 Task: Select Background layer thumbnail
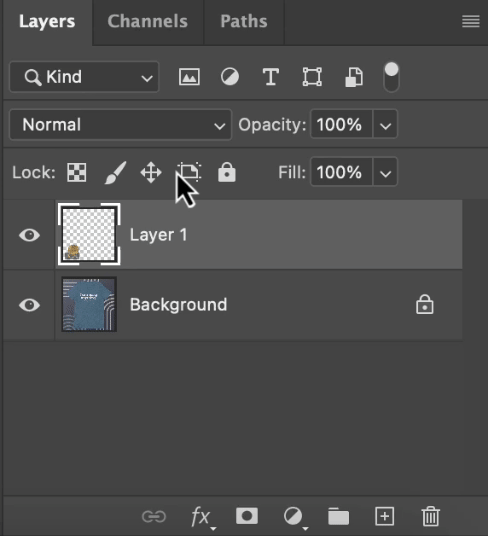pyautogui.click(x=89, y=304)
